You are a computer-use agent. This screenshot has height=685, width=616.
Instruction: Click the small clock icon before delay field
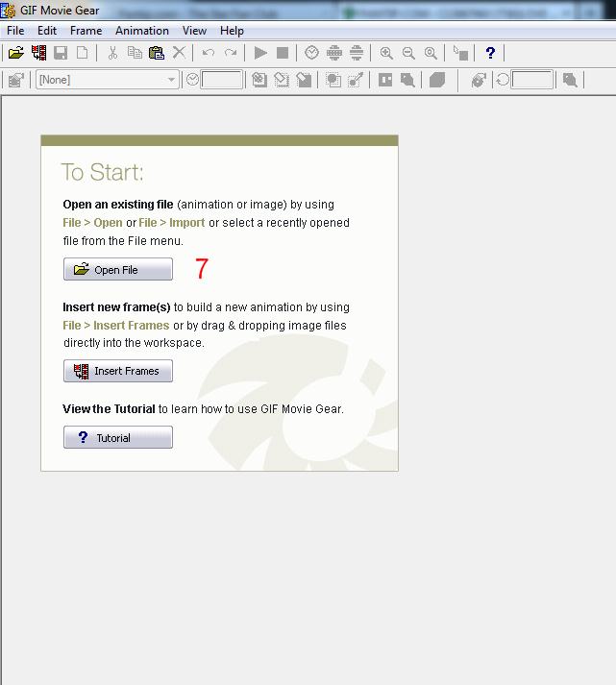tap(192, 80)
